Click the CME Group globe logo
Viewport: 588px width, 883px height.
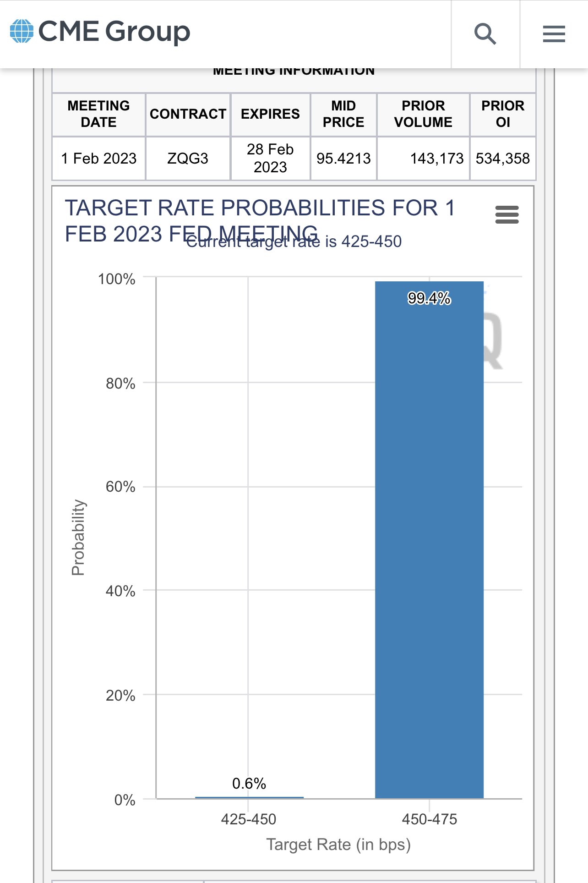(x=22, y=31)
